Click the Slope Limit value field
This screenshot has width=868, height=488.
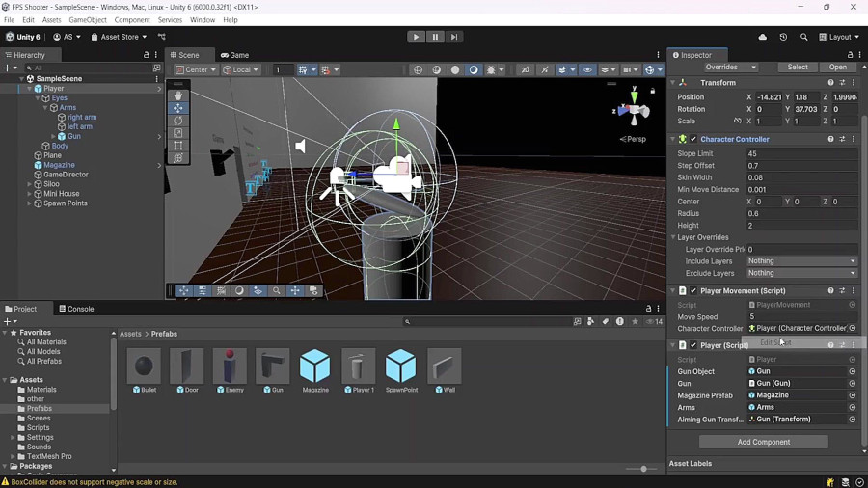coord(801,153)
